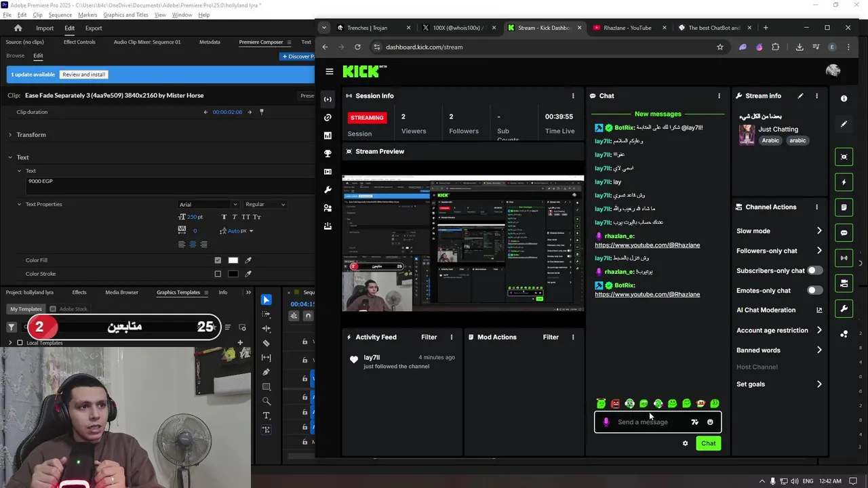The height and width of the screenshot is (488, 868).
Task: Click the Color Fill eyedropper
Action: coord(248,260)
